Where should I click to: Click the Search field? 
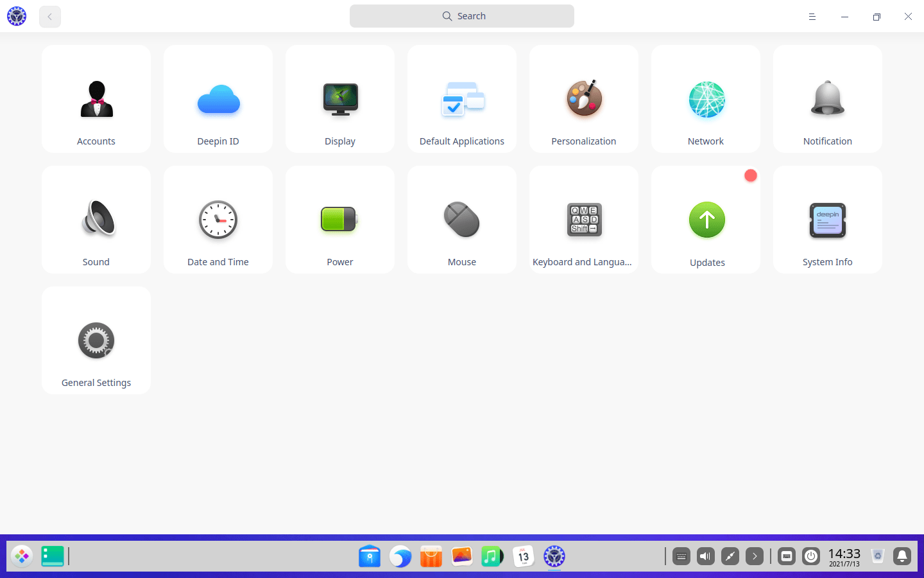click(461, 15)
